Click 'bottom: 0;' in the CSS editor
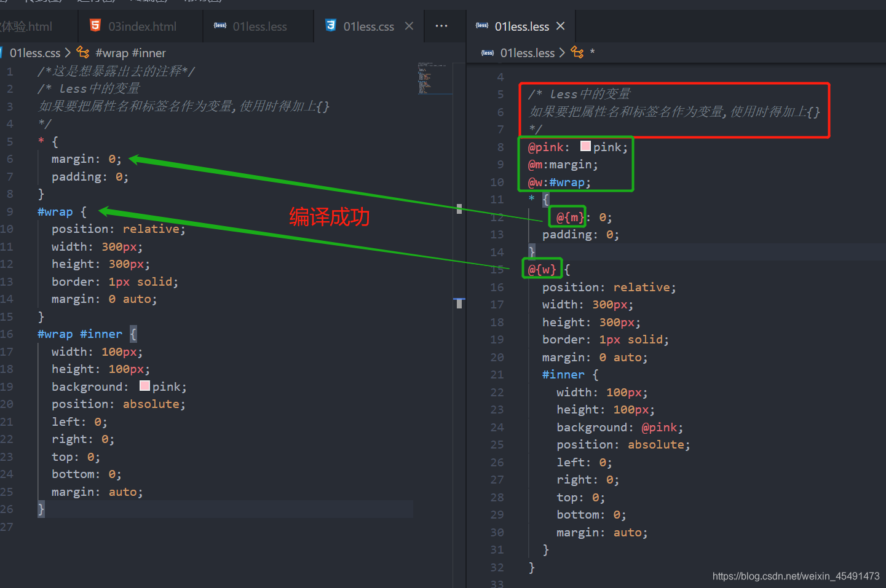Viewport: 886px width, 588px height. (86, 474)
